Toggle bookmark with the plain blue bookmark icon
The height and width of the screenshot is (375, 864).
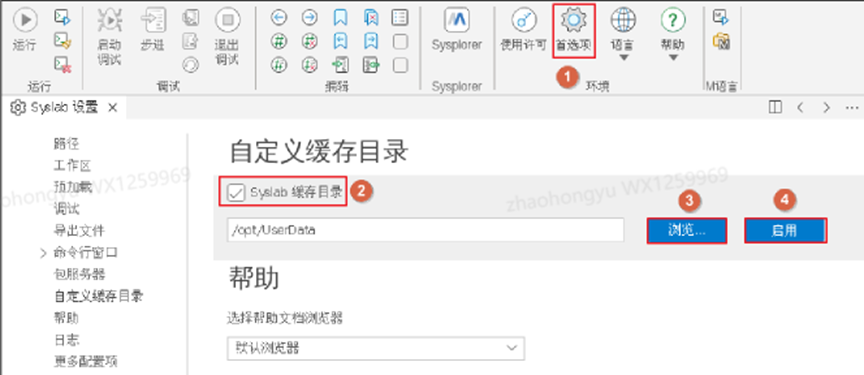coord(341,18)
